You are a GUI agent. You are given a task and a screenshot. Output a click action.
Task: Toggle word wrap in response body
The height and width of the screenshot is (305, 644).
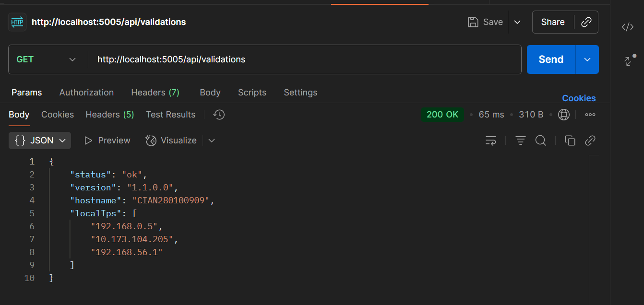(491, 141)
